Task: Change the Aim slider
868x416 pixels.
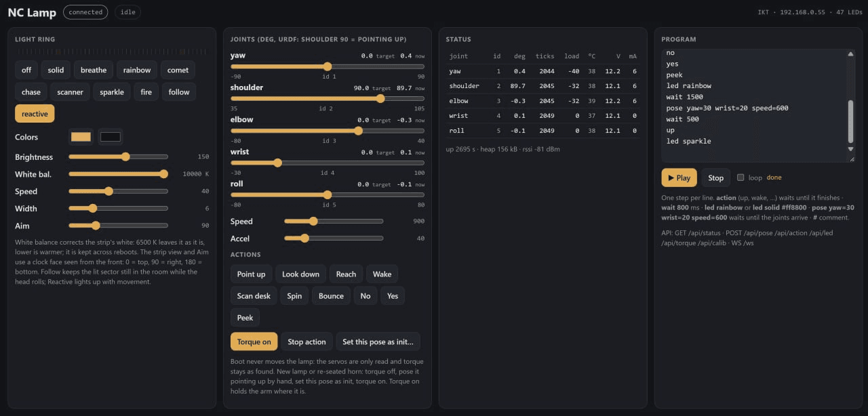Action: click(x=118, y=226)
